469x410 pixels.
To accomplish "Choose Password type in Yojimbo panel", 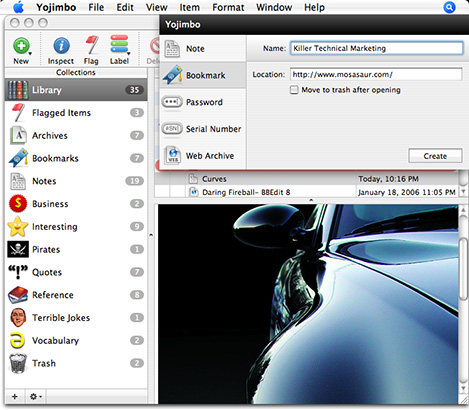I will (203, 102).
